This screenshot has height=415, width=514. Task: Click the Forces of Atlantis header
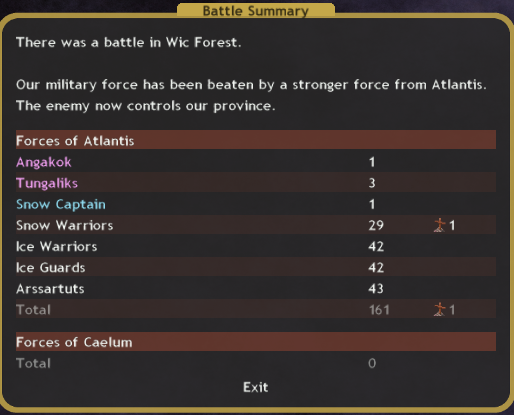(256, 140)
